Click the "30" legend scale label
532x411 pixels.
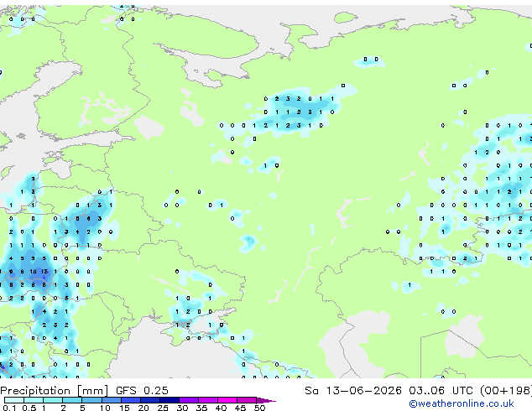tap(182, 408)
